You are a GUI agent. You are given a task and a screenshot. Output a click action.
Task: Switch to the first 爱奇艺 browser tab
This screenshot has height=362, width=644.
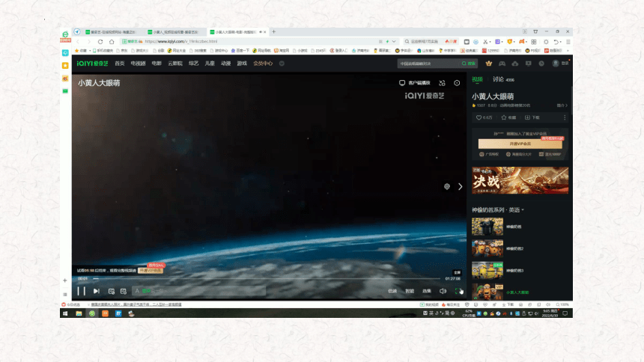pyautogui.click(x=111, y=31)
